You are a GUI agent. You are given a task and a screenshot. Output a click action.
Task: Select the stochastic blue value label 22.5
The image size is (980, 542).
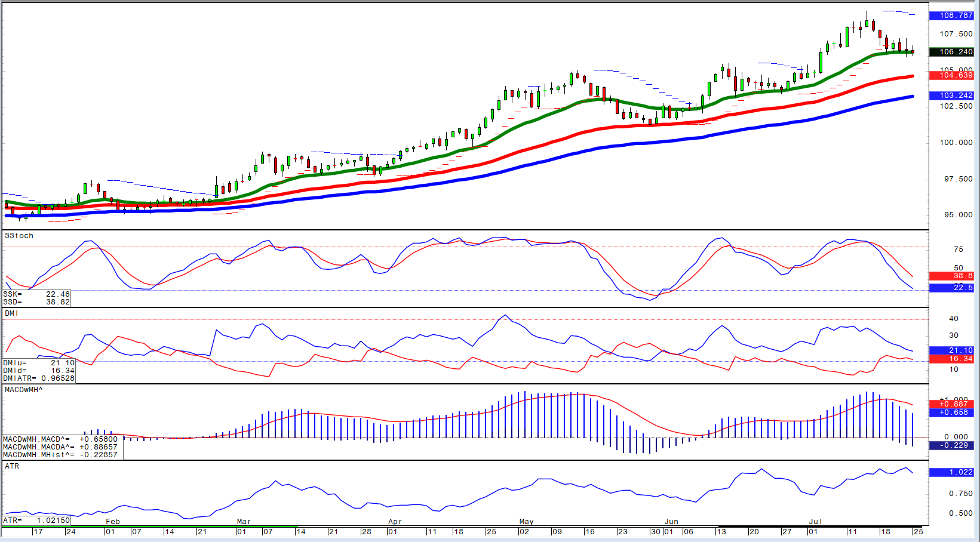coord(952,288)
